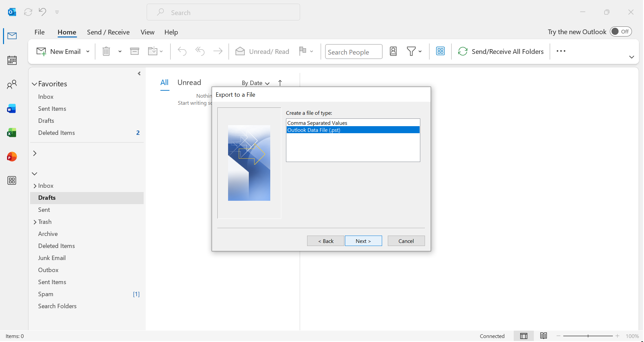644x342 pixels.
Task: Collapse the folder pane arrow
Action: point(139,74)
